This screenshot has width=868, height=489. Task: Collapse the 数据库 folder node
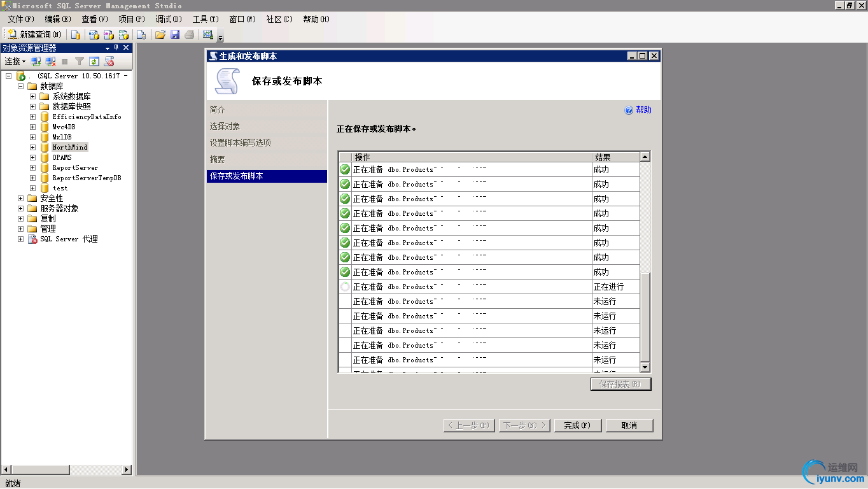pos(20,86)
